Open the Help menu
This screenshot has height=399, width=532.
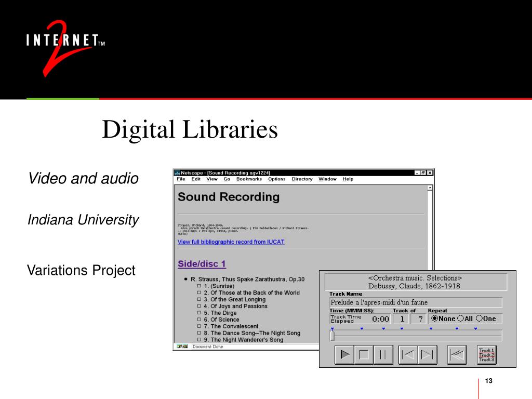point(348,179)
